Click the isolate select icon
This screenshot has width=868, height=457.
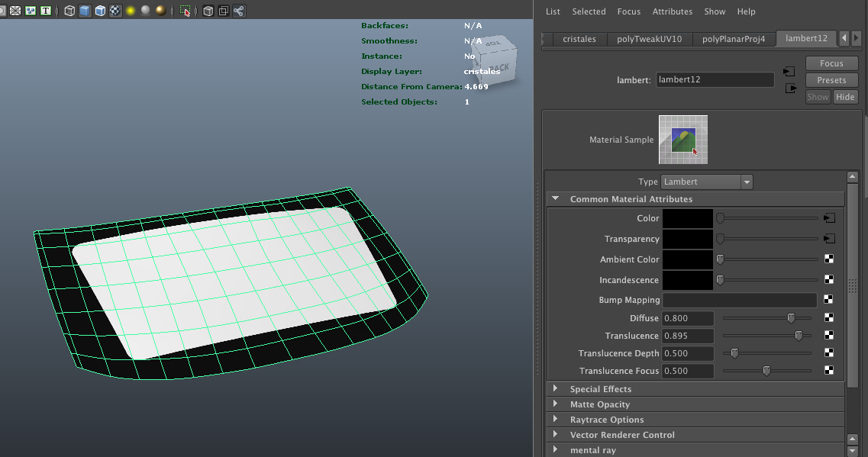point(185,11)
